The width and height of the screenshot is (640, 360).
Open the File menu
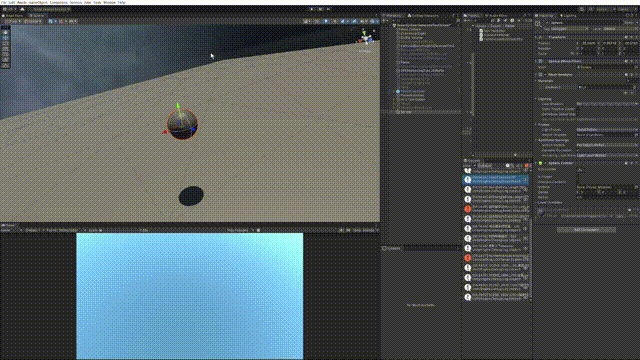[3, 2]
